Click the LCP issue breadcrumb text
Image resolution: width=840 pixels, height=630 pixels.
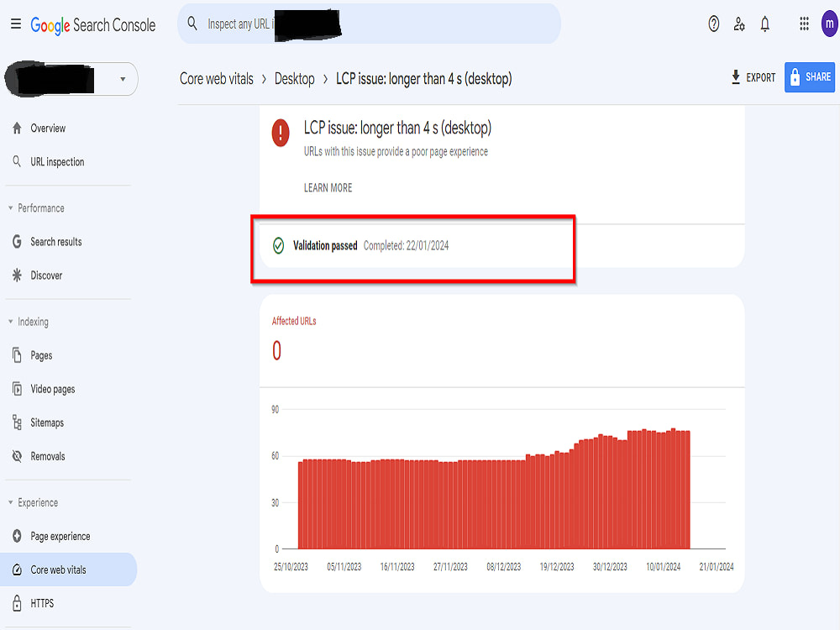[x=423, y=79]
